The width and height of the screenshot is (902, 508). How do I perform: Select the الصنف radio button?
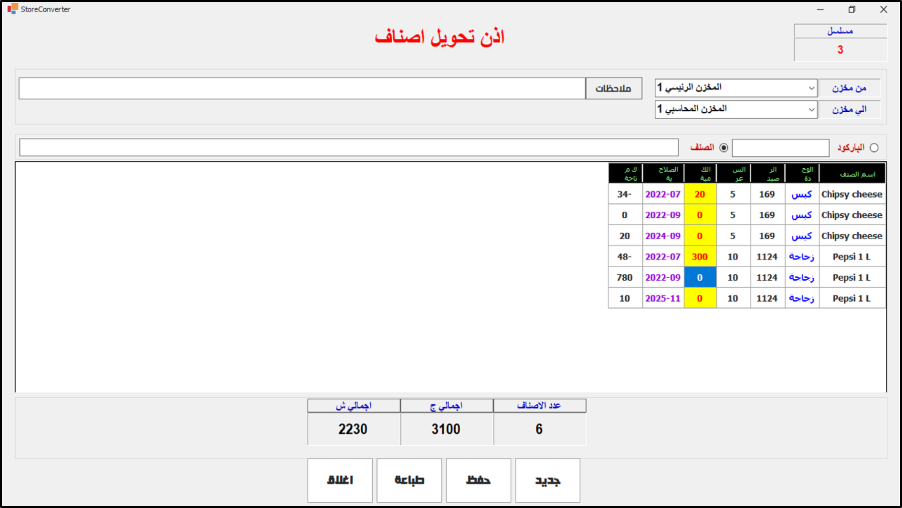724,148
